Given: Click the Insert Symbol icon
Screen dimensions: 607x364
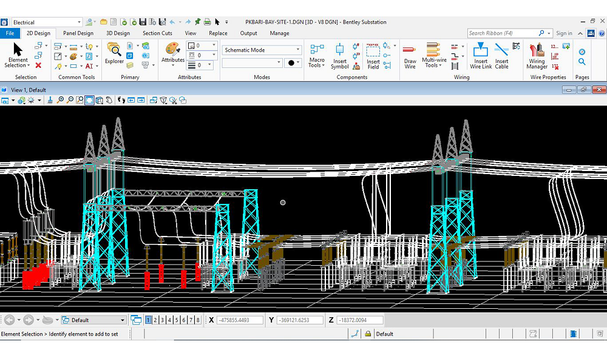Looking at the screenshot, I should 339,55.
